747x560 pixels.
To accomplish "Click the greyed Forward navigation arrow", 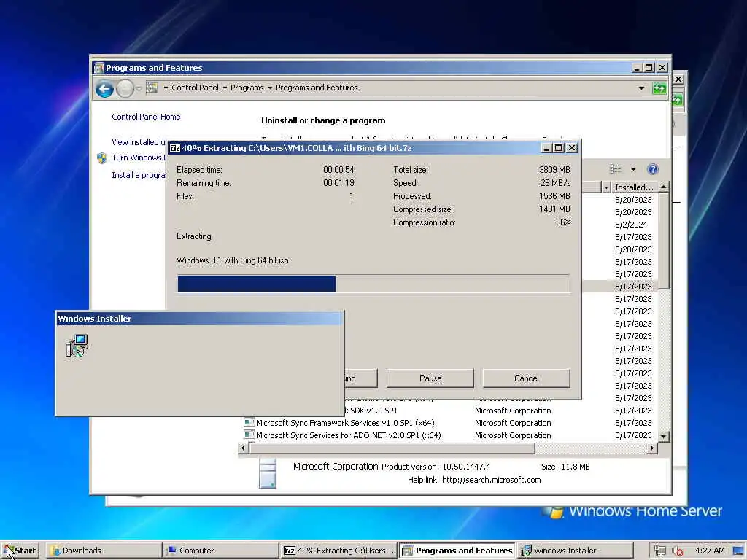I will pos(125,88).
